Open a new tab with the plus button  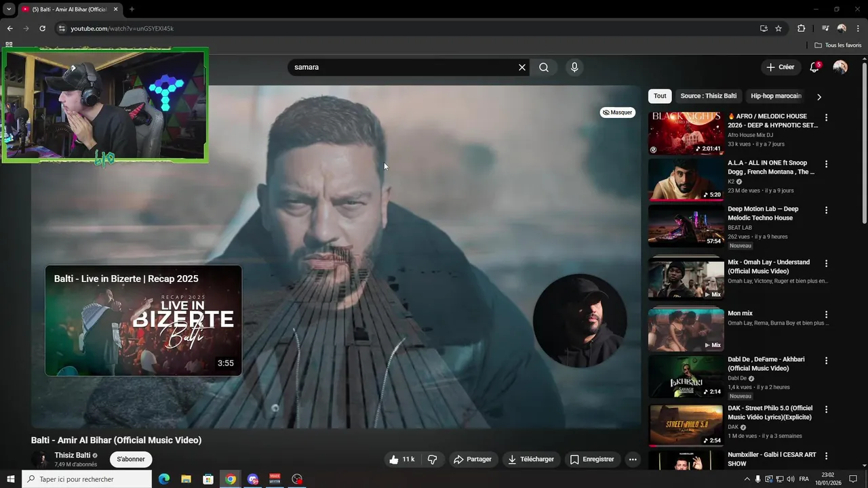point(132,9)
